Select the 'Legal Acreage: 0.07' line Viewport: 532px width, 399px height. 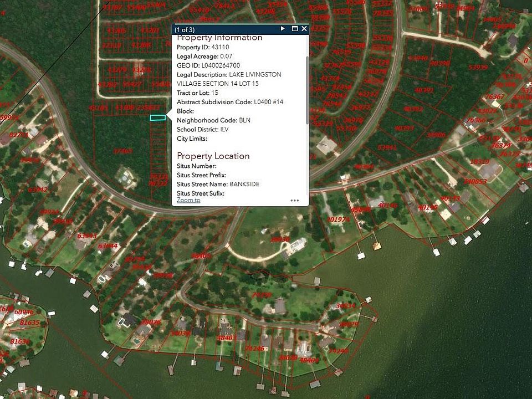[204, 57]
